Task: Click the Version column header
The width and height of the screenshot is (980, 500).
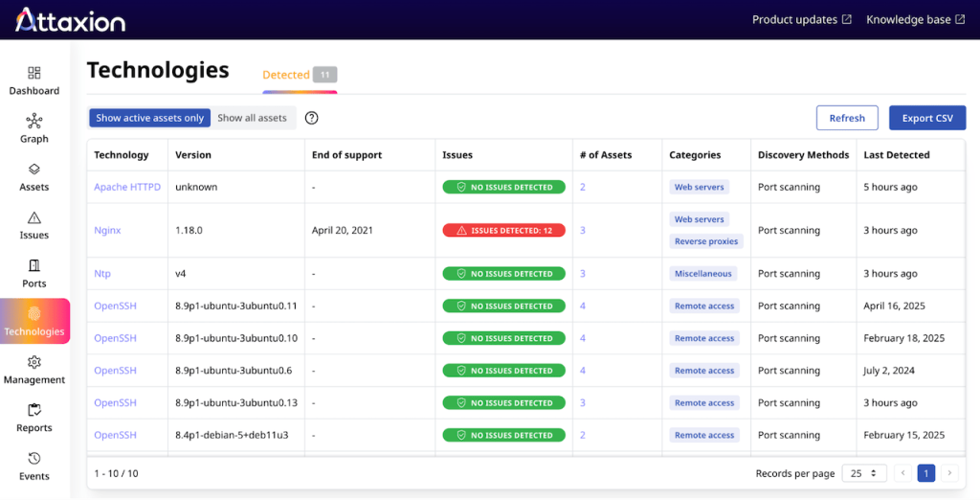Action: click(x=193, y=154)
